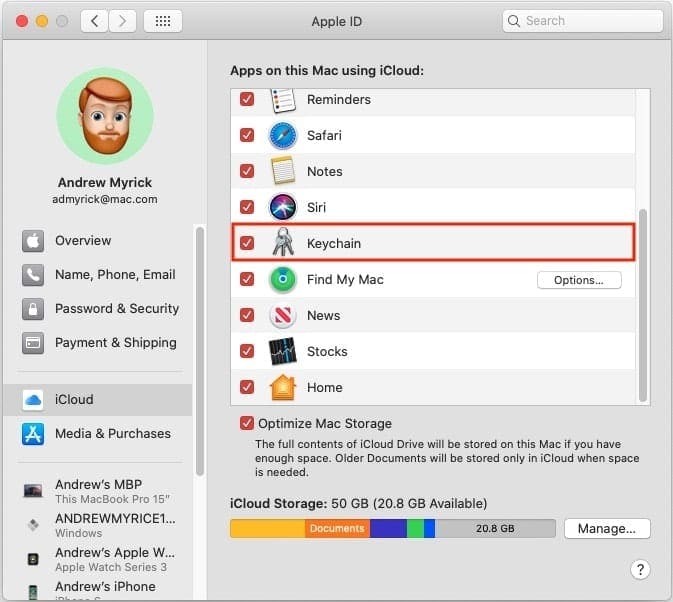Show all preferences grid button

point(163,20)
